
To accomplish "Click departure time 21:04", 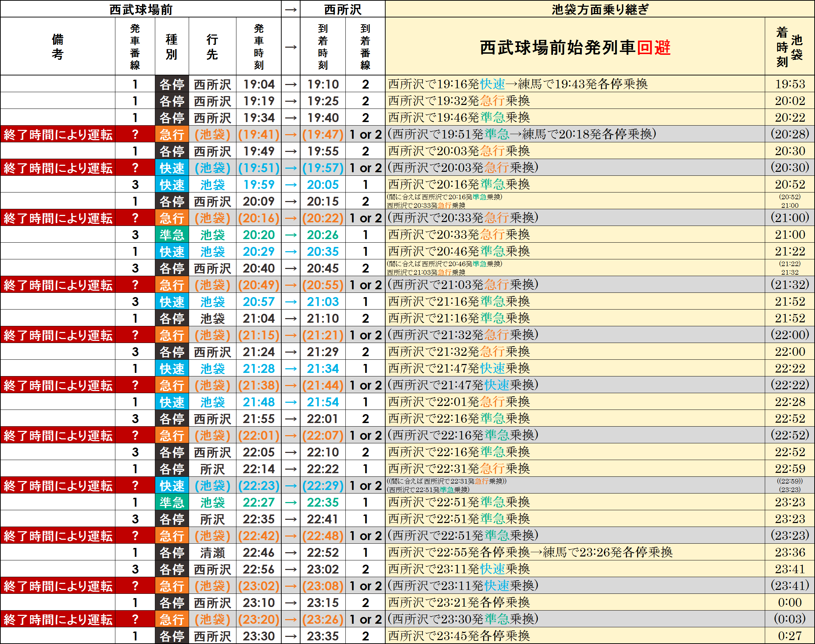I will [259, 318].
